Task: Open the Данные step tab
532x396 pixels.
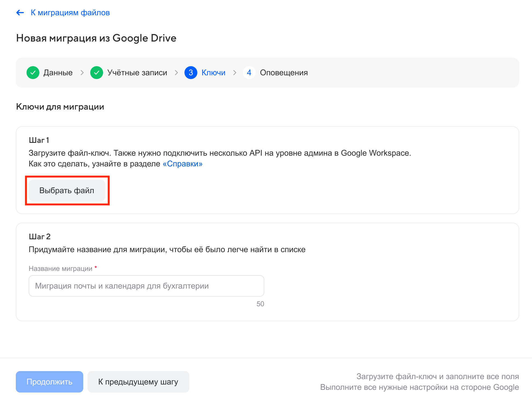Action: click(58, 73)
